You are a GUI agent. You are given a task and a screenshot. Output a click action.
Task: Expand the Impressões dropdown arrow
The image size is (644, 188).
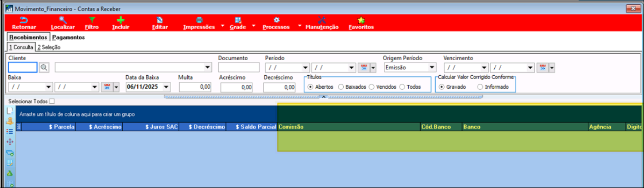222,26
